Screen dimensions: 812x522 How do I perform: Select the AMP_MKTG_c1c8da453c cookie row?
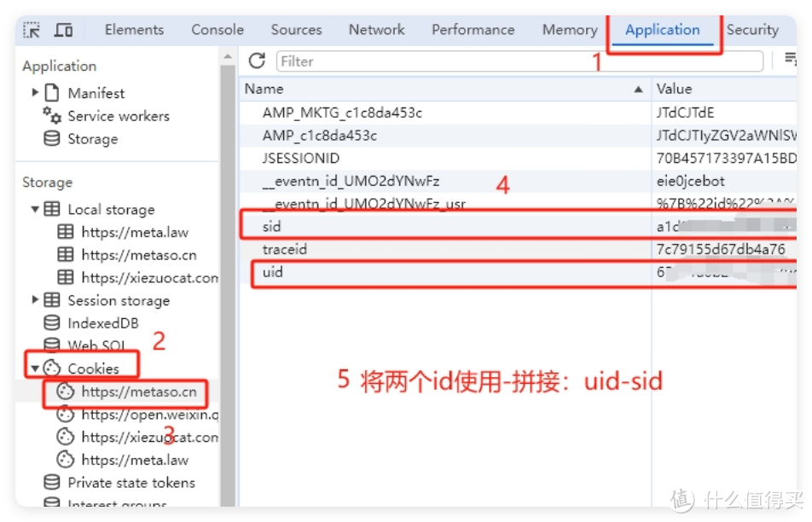tap(518, 113)
